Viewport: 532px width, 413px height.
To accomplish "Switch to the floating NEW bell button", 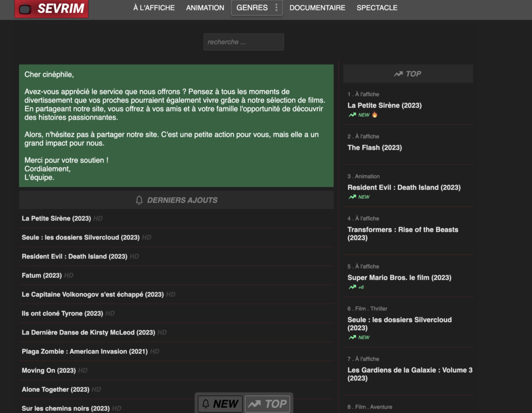I will (220, 404).
